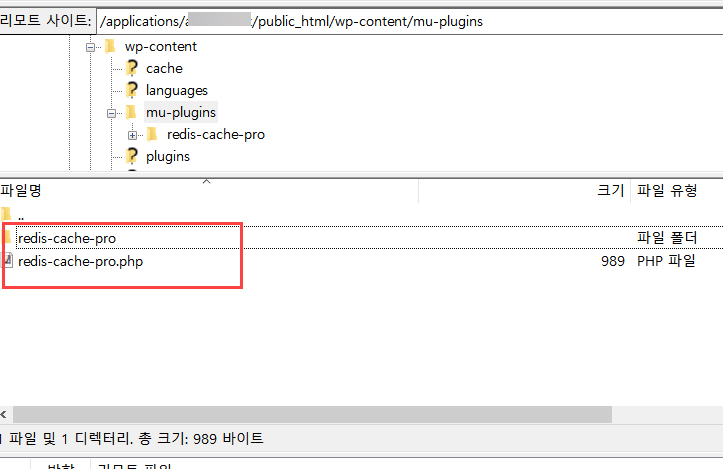Click the unknown-state icon beside cache
Viewport: 723px width, 469px height.
click(x=132, y=68)
